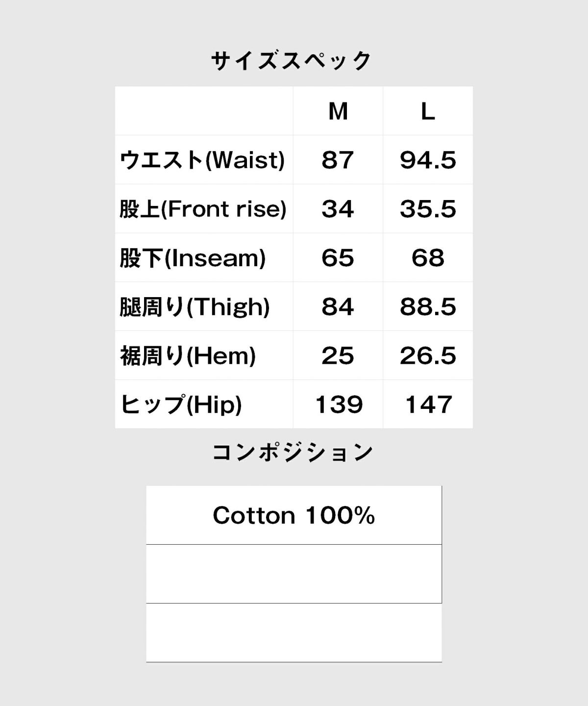Click the コンポジション heading
The width and height of the screenshot is (588, 706).
pos(293,453)
